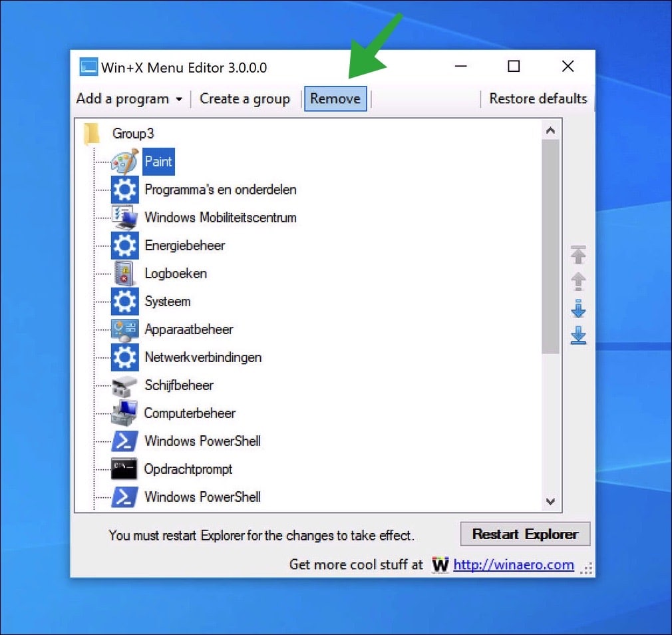672x635 pixels.
Task: Click Create a group in the toolbar
Action: [x=245, y=99]
